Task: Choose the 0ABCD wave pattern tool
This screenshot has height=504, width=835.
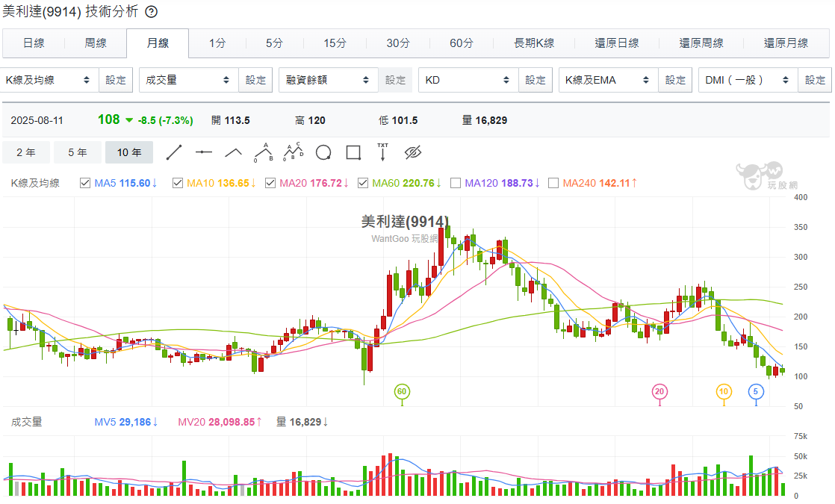Action: coord(294,152)
